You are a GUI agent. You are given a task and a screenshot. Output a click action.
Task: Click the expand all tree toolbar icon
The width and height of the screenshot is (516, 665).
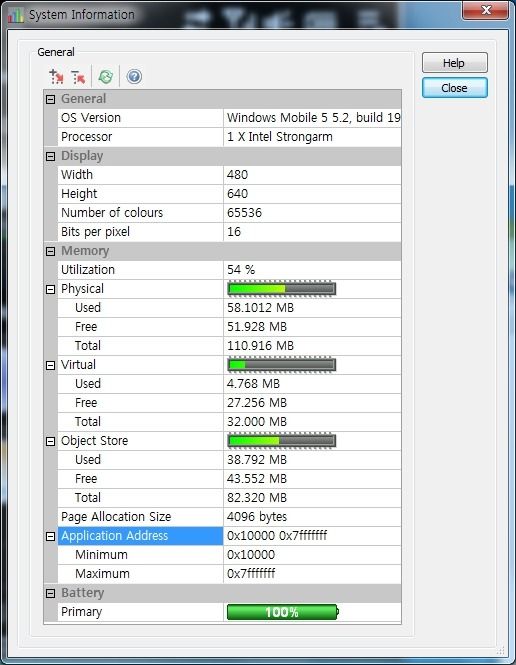point(56,77)
